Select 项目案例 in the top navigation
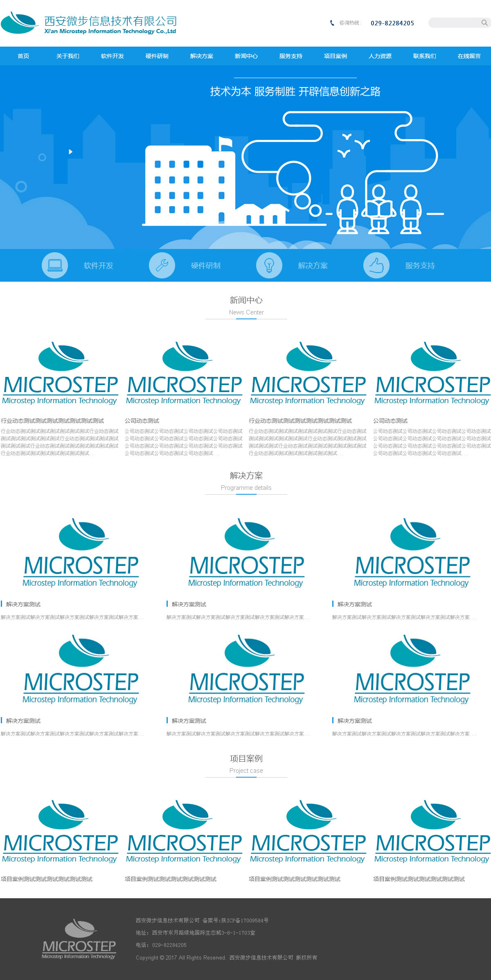Screen dimensions: 491x980 pos(336,56)
